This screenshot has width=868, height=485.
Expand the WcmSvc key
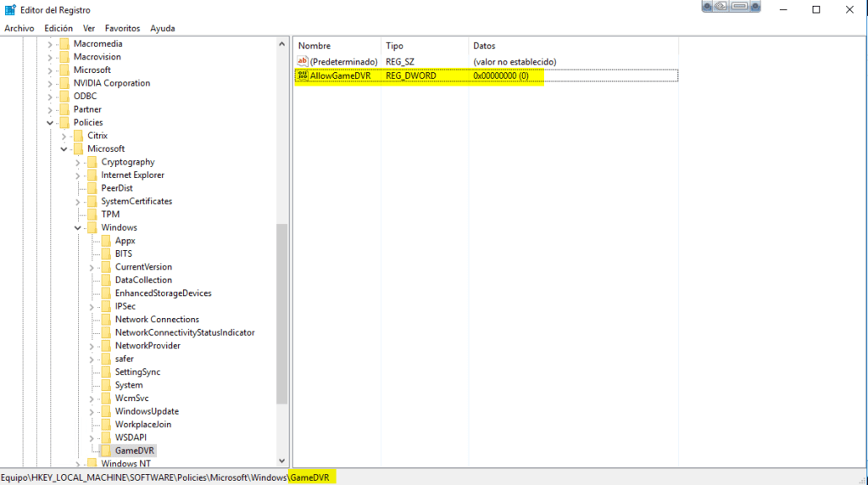click(x=92, y=399)
